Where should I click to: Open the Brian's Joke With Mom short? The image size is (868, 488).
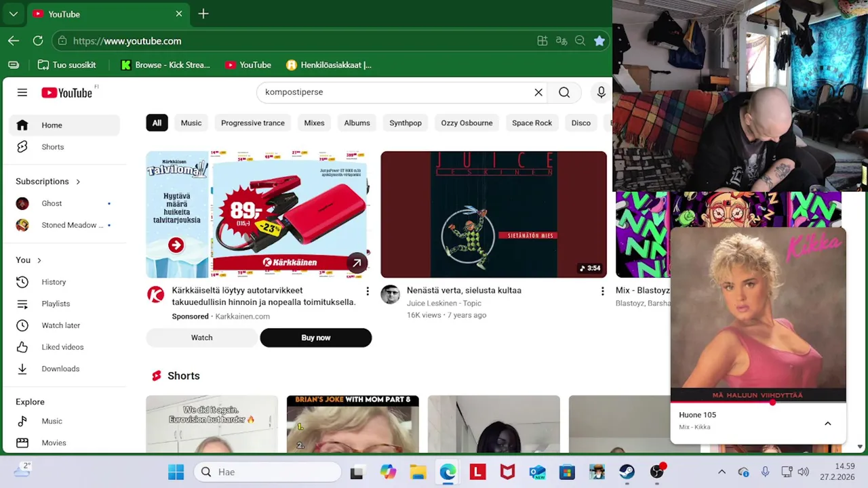coord(353,424)
